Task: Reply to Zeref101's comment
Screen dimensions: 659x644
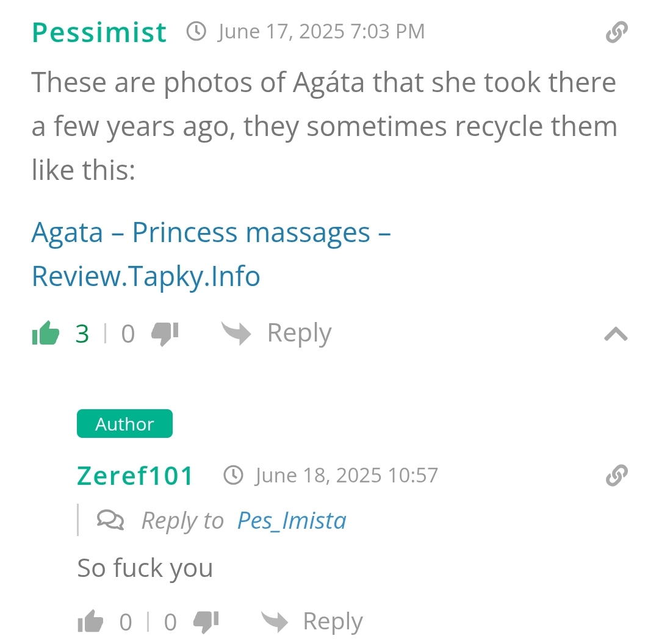Action: point(312,622)
